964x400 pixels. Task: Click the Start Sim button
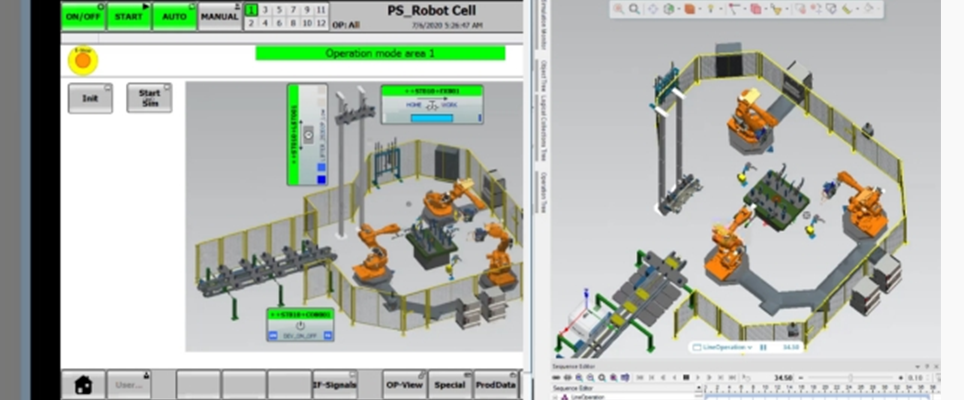(149, 98)
